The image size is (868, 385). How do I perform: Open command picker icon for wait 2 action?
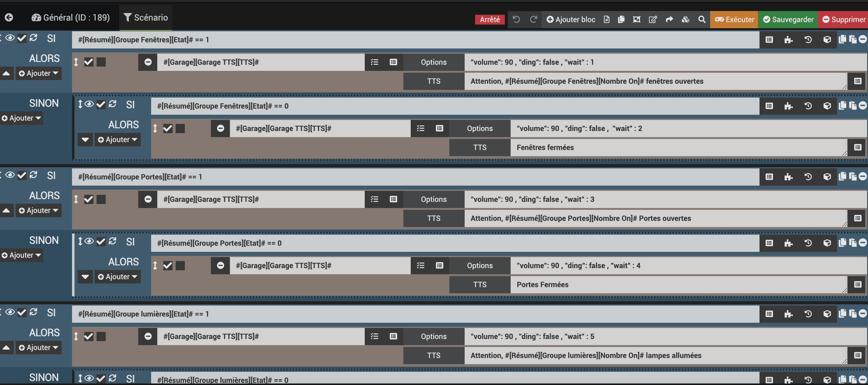(440, 129)
